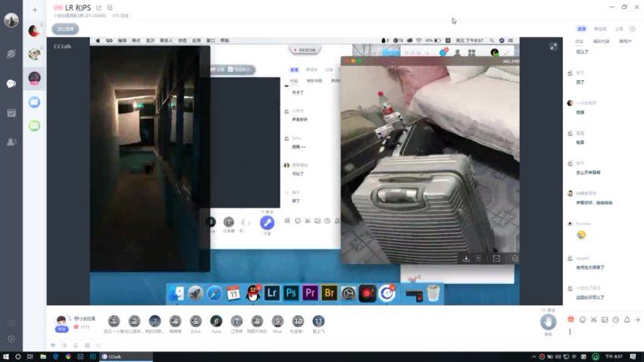
Task: Toggle the bell notification icon in the chat toolbar
Action: pos(627,320)
